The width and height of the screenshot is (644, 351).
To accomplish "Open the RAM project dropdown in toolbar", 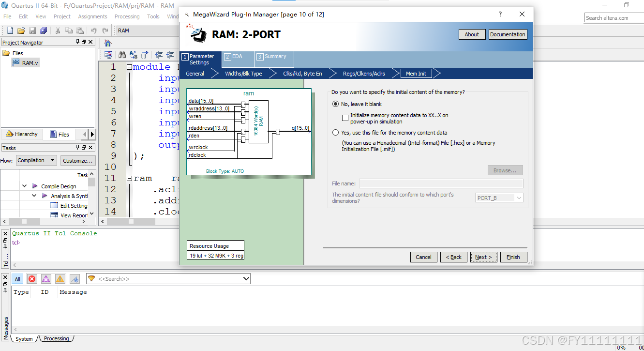I will tap(147, 31).
